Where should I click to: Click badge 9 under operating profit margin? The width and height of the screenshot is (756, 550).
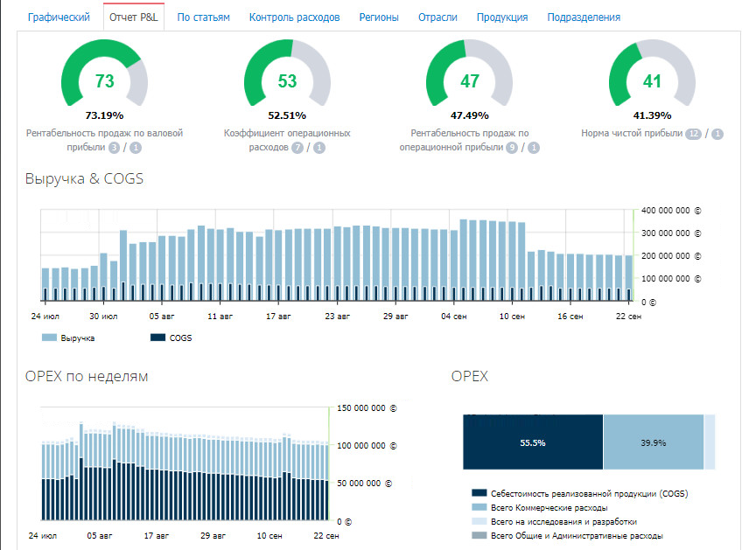pos(512,148)
